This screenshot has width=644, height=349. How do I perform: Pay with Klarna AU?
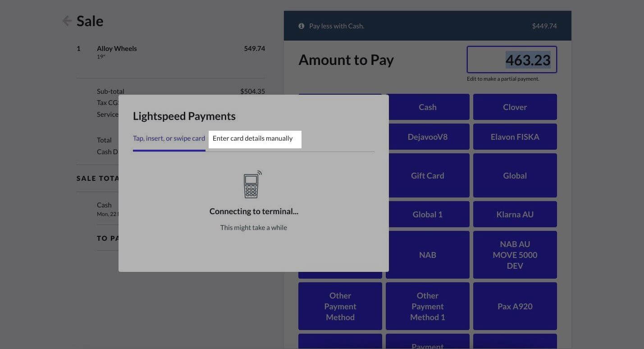[515, 214]
